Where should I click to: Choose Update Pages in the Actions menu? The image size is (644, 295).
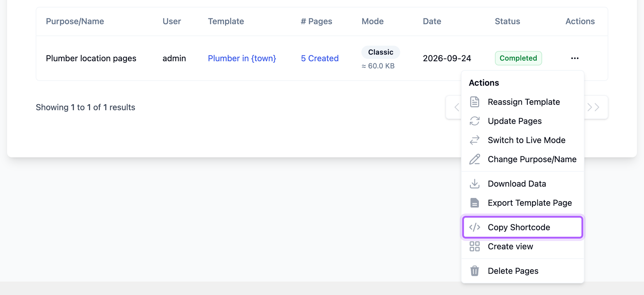click(x=523, y=121)
